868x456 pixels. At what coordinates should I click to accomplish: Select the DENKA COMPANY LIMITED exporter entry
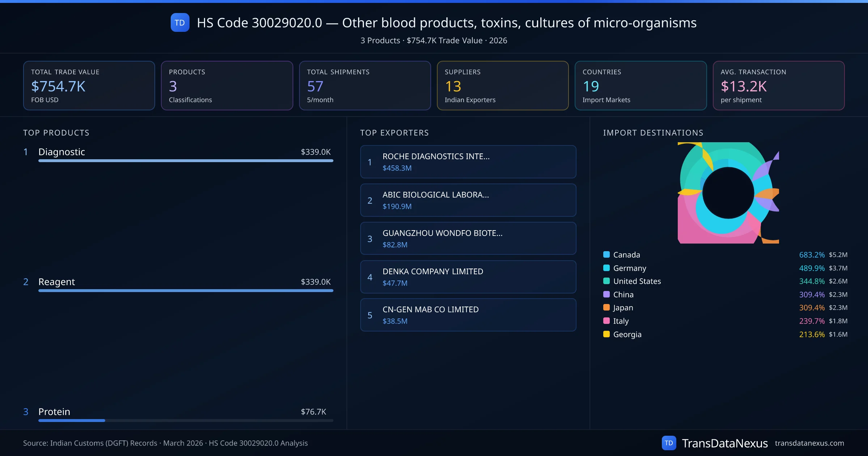[x=468, y=277]
